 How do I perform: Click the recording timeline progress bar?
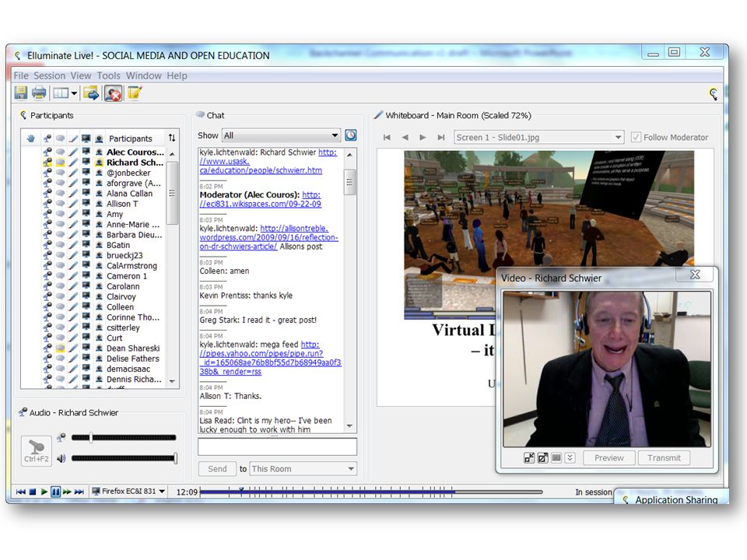pos(372,492)
